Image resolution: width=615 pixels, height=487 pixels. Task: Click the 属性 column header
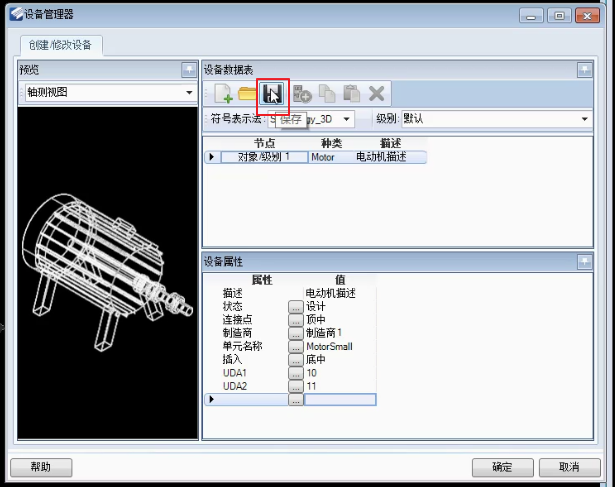tap(262, 280)
